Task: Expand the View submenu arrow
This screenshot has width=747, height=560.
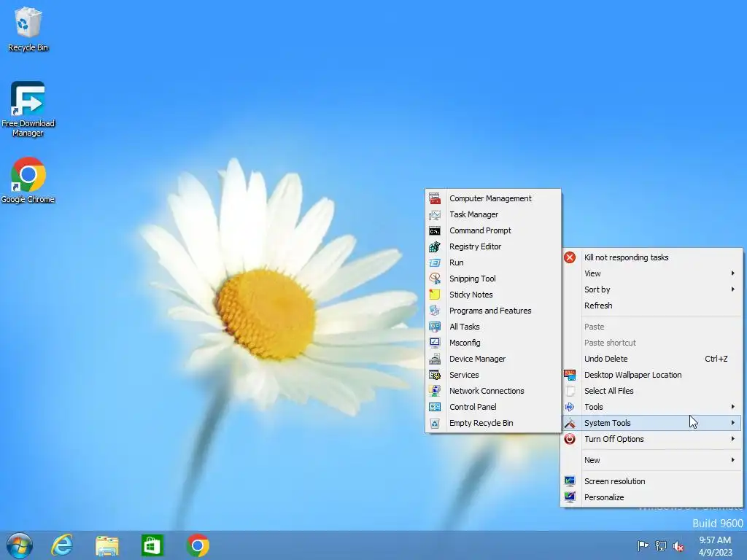Action: point(732,273)
